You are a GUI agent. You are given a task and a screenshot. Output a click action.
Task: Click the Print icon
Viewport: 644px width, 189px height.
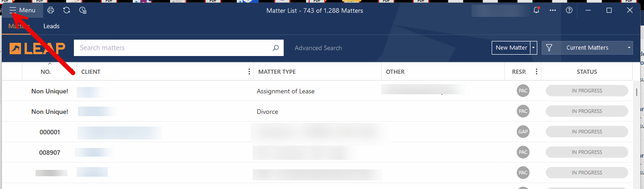pyautogui.click(x=51, y=10)
